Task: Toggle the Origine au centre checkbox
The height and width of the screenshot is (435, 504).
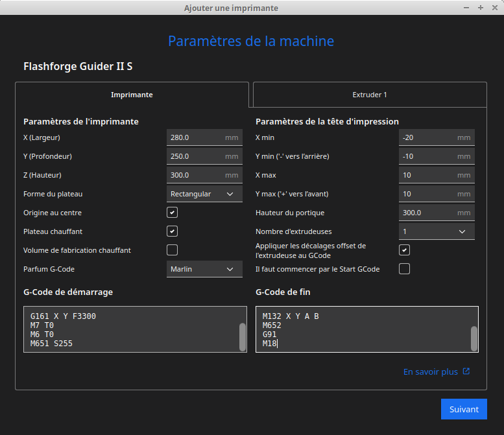Action: coord(173,213)
